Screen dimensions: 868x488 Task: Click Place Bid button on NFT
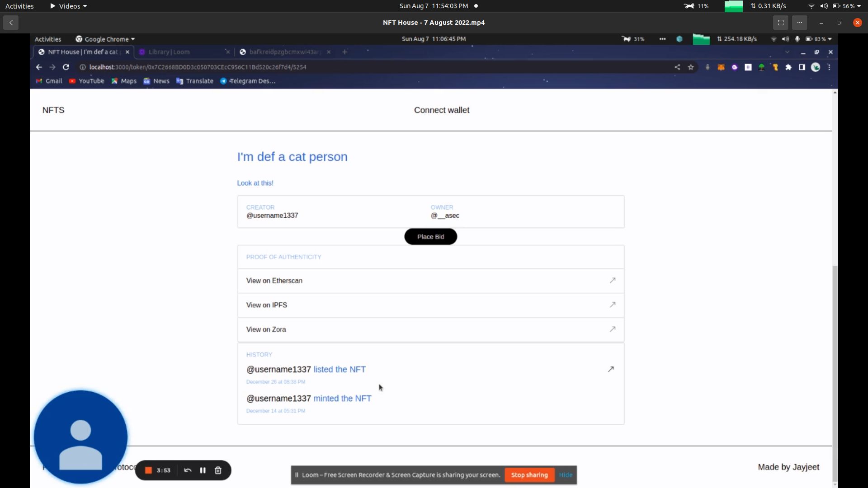(x=430, y=237)
